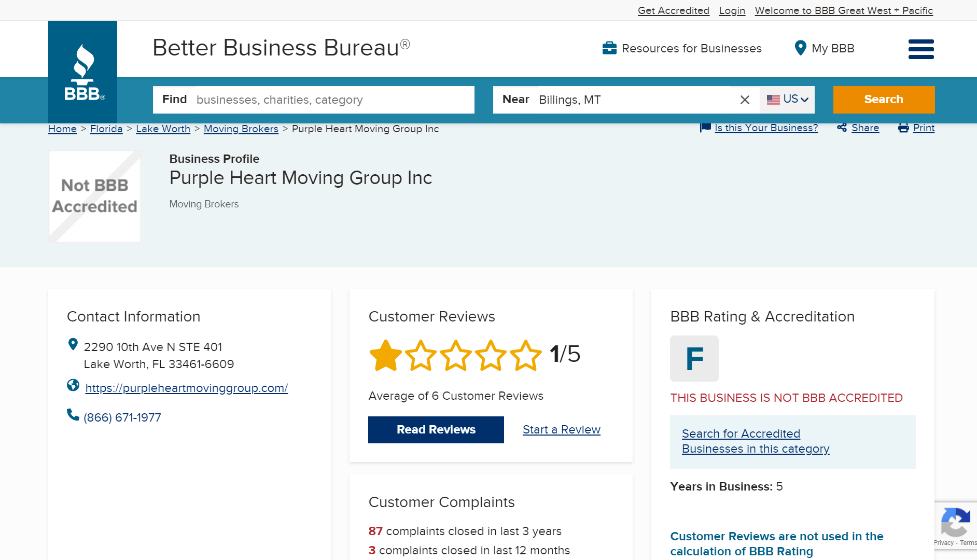Open the Get Accredited top menu link
The image size is (977, 560).
click(x=673, y=11)
